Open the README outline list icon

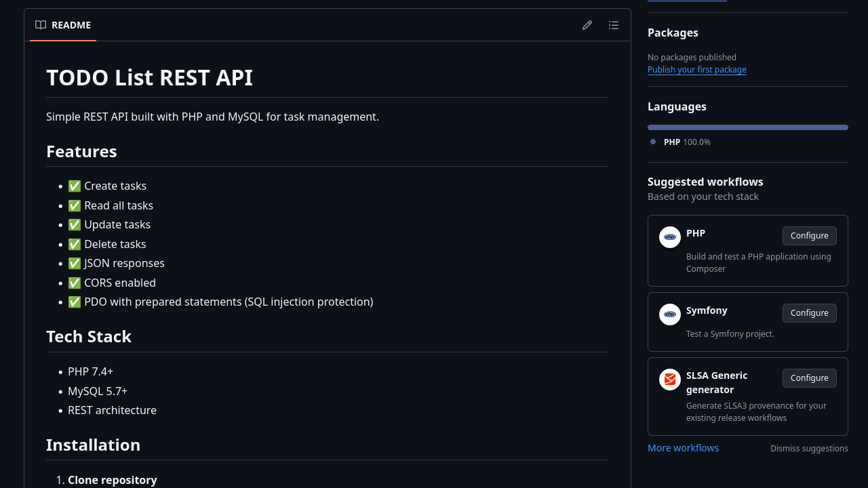[614, 25]
